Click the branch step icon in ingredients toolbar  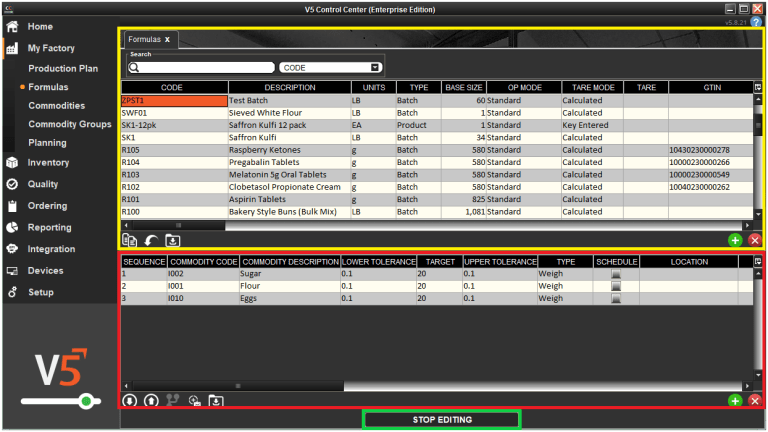click(172, 401)
